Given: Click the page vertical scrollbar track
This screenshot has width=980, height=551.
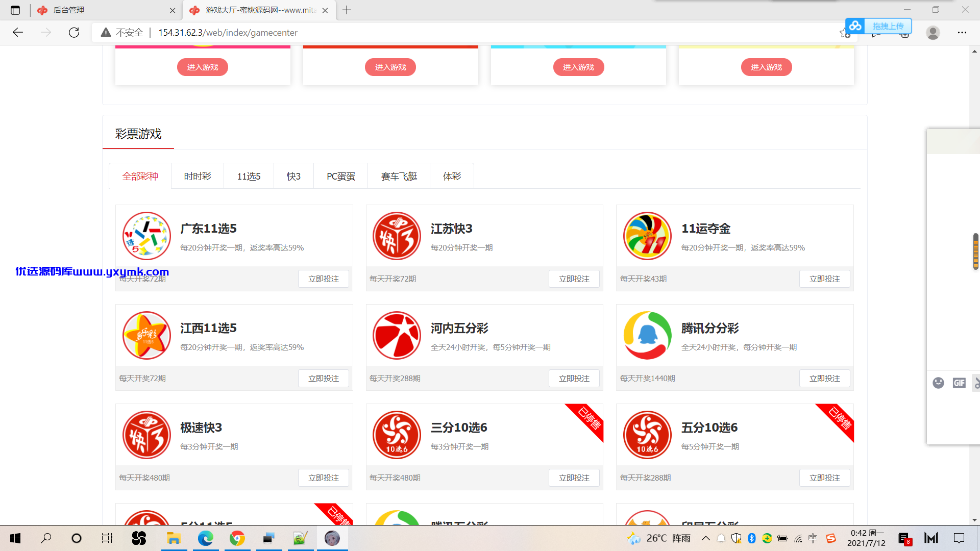Looking at the screenshot, I should click(x=975, y=286).
